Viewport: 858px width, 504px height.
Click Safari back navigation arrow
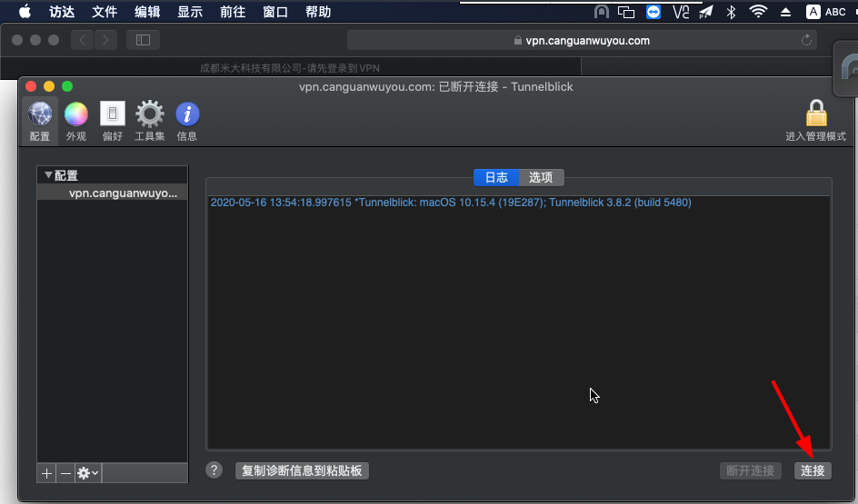point(82,40)
